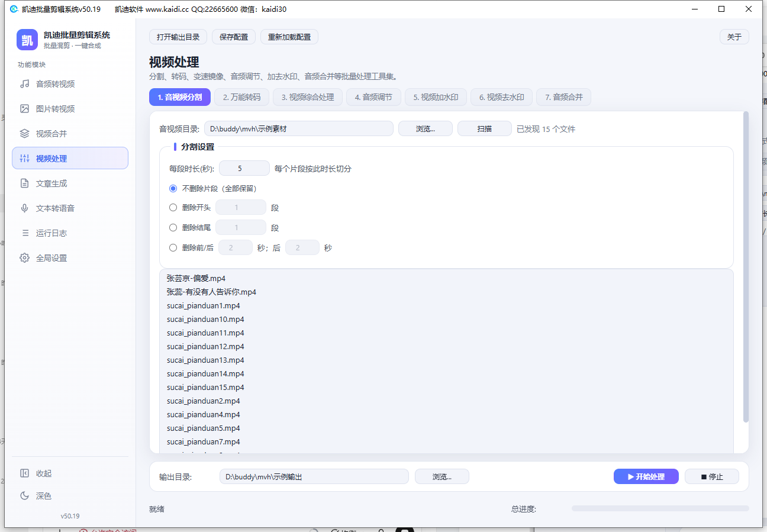
Task: Open the 4. 音频调节 tab
Action: [x=373, y=97]
